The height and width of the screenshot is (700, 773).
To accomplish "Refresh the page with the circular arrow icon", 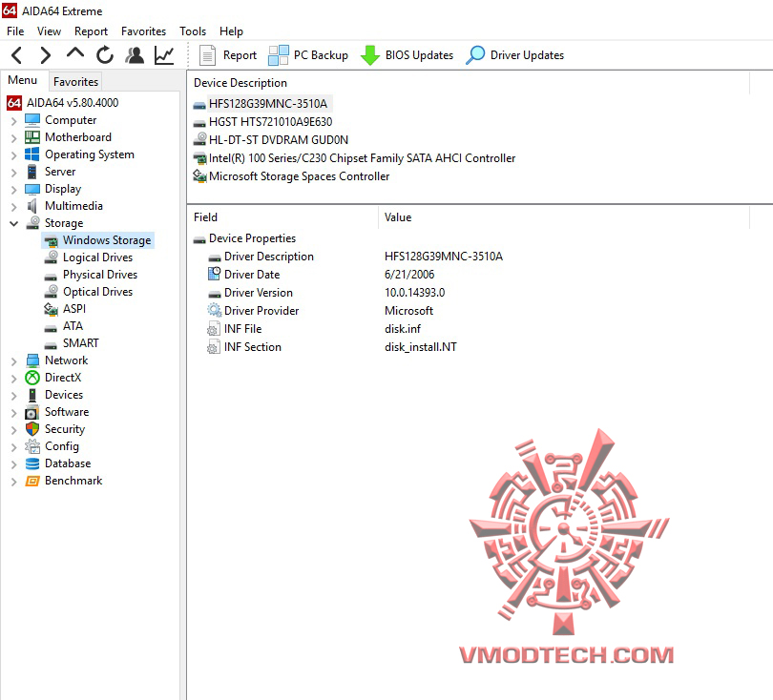I will (x=105, y=55).
